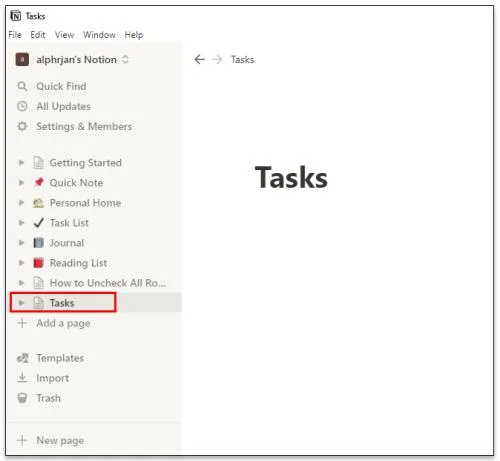The image size is (500, 461).
Task: Open the alphrjan's Notion workspace switcher
Action: pos(72,60)
